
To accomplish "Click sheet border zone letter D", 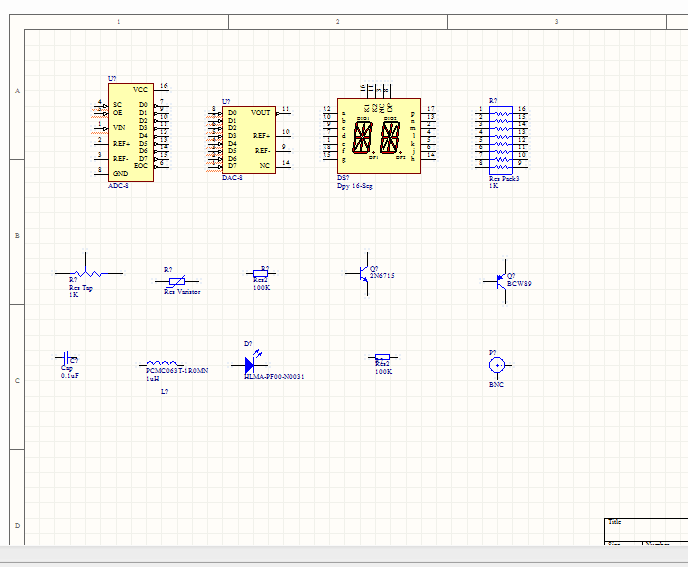I will (x=18, y=525).
